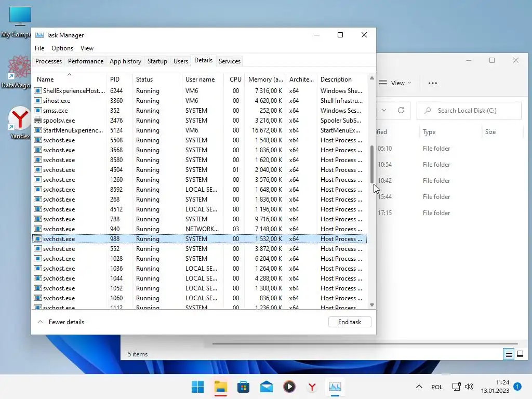Open File Explorer from the taskbar
This screenshot has width=532, height=399.
pos(220,387)
